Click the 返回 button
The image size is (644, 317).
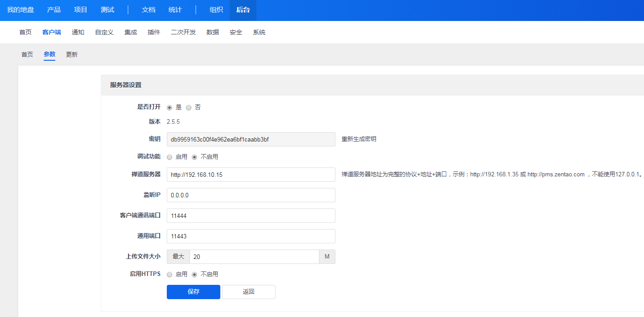pos(248,292)
